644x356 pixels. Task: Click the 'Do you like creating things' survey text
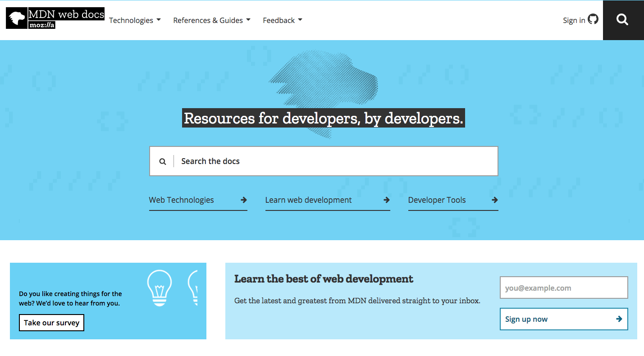coord(70,298)
